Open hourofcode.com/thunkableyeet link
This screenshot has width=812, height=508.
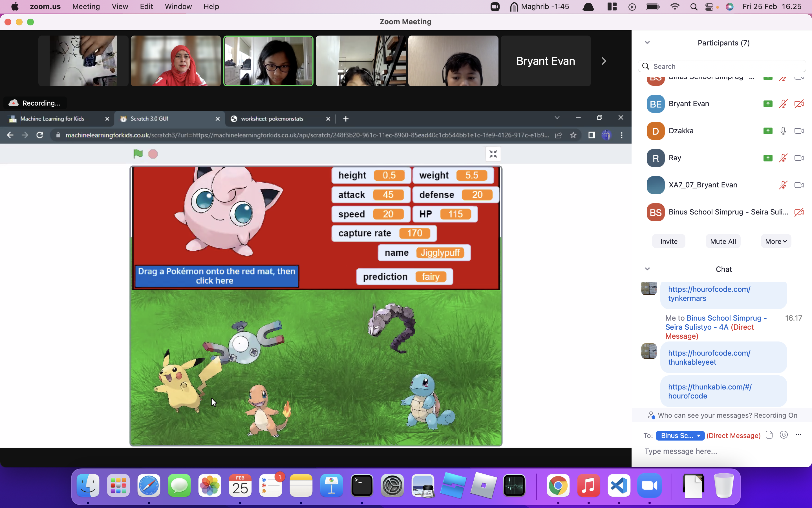709,358
